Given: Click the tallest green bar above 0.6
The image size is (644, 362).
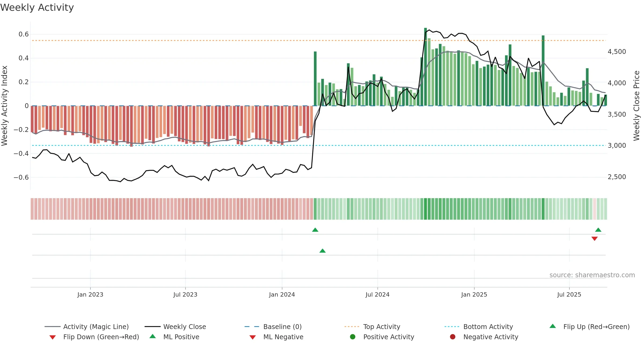Looking at the screenshot, I should coord(425,67).
